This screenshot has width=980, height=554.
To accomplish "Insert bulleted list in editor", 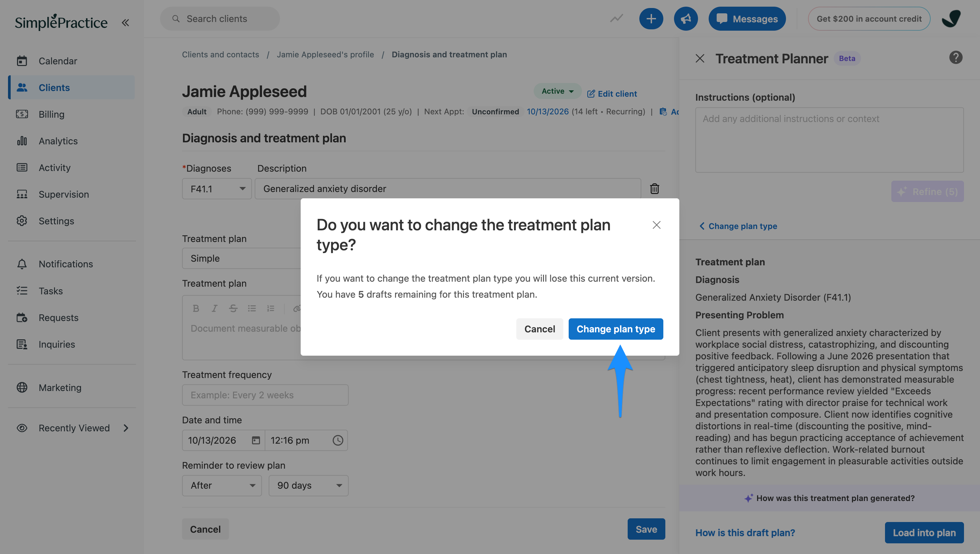I will point(252,308).
